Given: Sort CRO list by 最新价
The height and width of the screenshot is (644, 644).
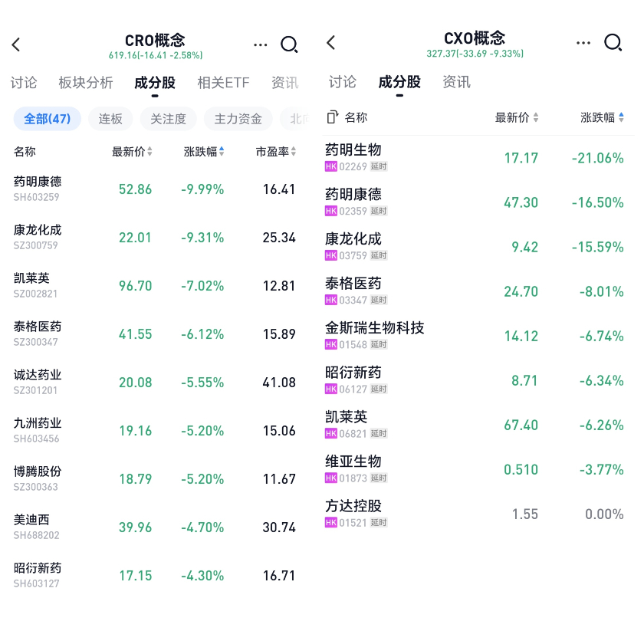Looking at the screenshot, I should 132,152.
